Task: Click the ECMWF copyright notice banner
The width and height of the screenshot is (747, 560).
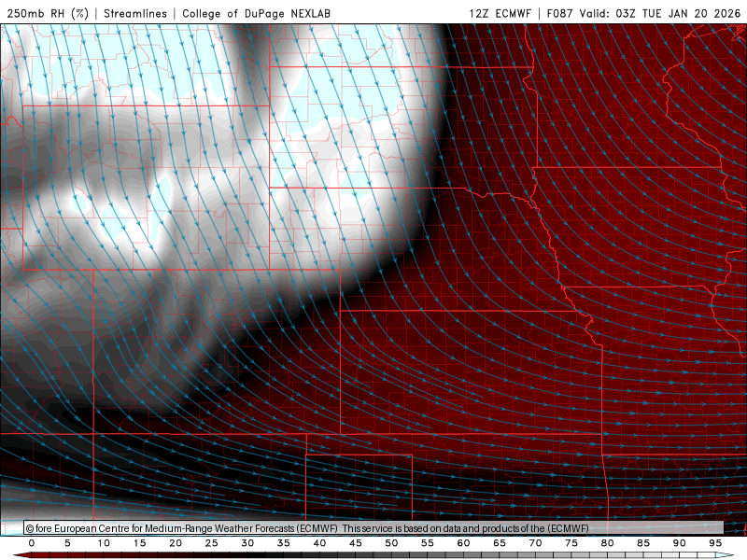Action: [x=373, y=528]
